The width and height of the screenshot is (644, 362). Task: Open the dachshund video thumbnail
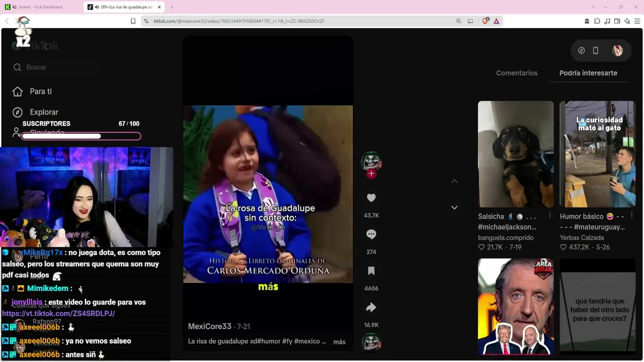click(516, 154)
